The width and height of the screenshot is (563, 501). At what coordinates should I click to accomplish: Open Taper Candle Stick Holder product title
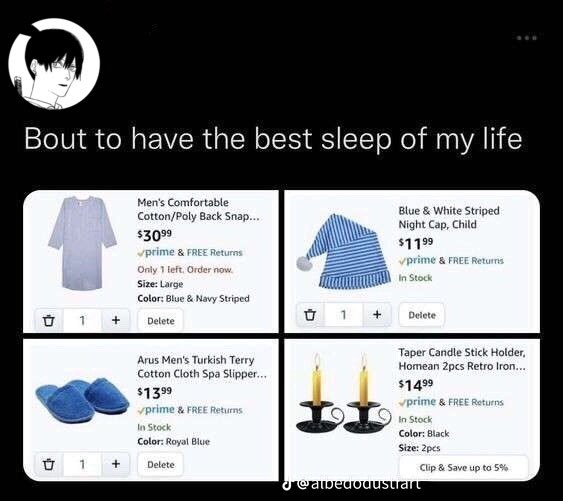(x=462, y=359)
